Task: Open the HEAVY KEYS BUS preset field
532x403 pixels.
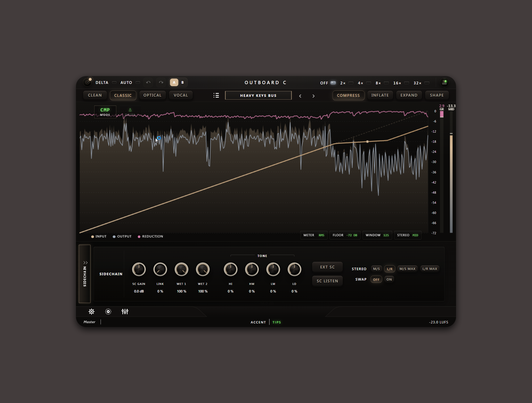Action: coord(258,95)
